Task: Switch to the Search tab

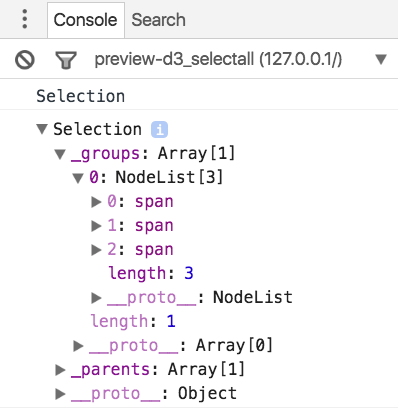Action: click(158, 20)
